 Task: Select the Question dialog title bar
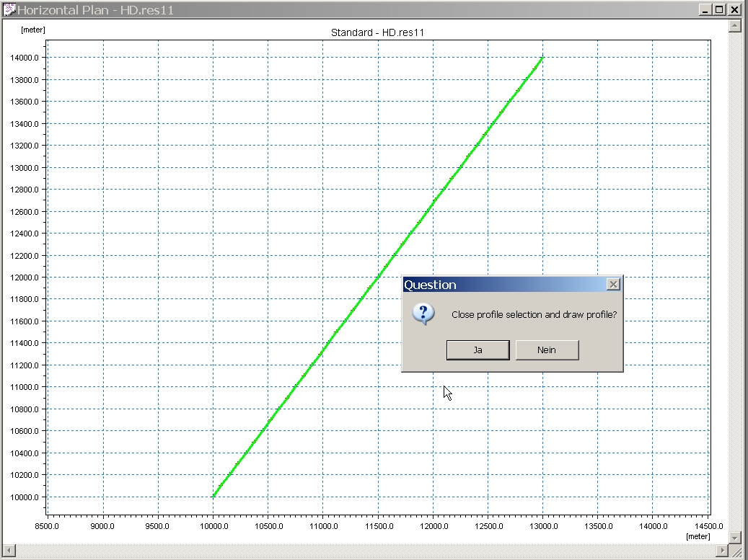[505, 285]
